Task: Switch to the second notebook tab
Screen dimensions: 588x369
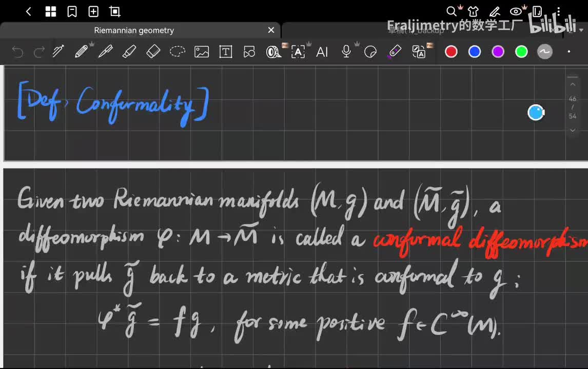Action: 422,30
